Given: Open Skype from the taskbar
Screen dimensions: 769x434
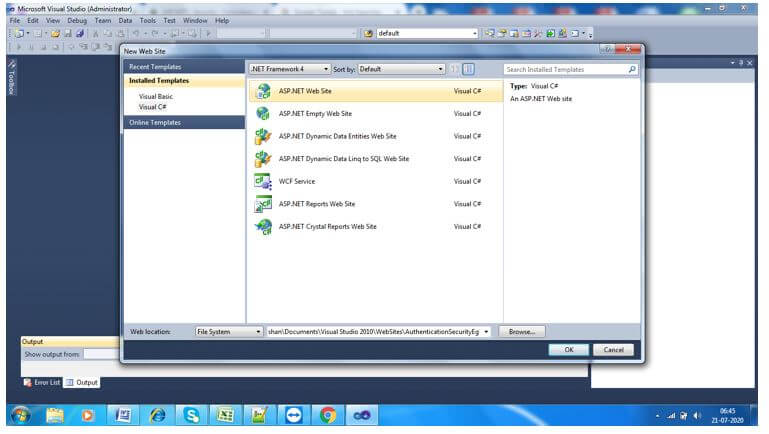Looking at the screenshot, I should 191,415.
